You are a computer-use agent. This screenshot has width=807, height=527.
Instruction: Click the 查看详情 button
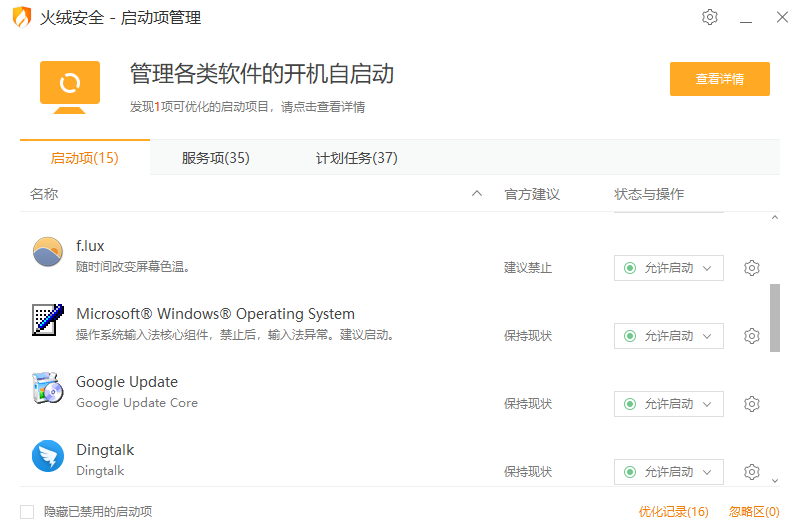(x=720, y=79)
